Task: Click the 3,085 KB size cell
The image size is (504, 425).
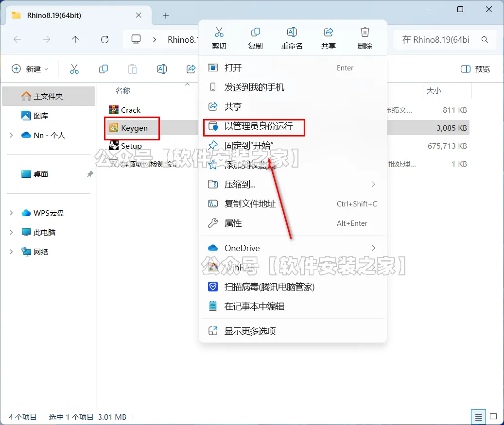Action: (452, 128)
